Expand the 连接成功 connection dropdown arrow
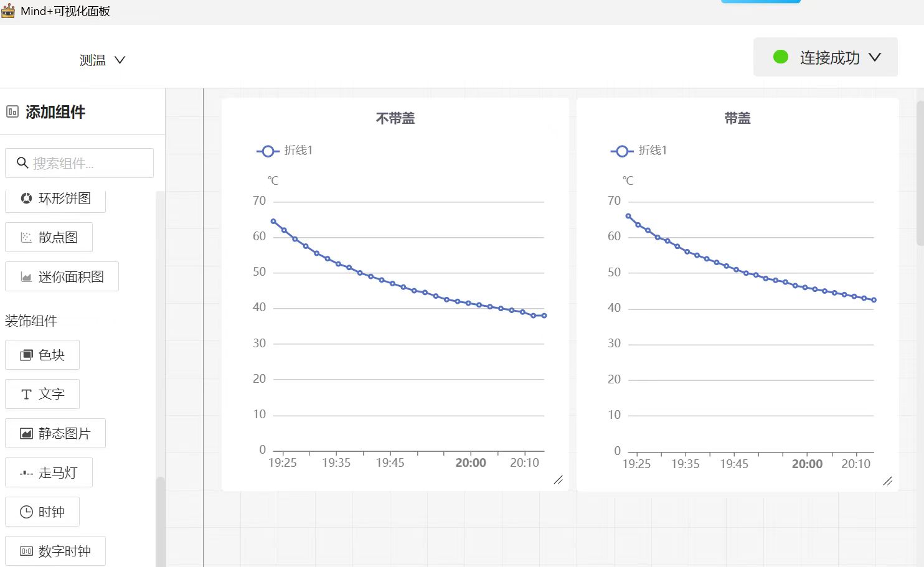924x567 pixels. (875, 57)
